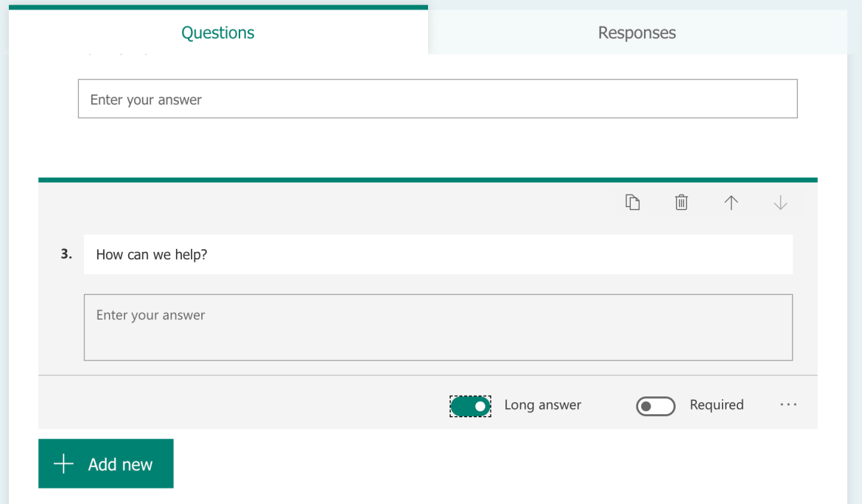Delete the question with the trash icon
This screenshot has width=862, height=504.
tap(681, 203)
